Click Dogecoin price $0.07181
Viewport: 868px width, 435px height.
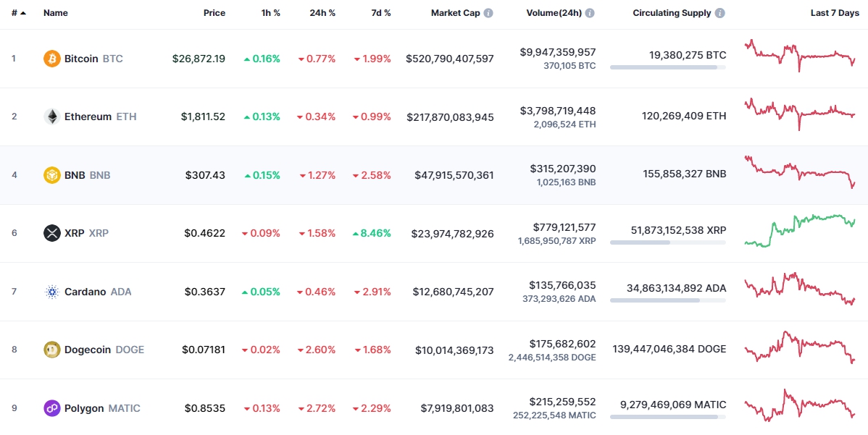coord(204,350)
